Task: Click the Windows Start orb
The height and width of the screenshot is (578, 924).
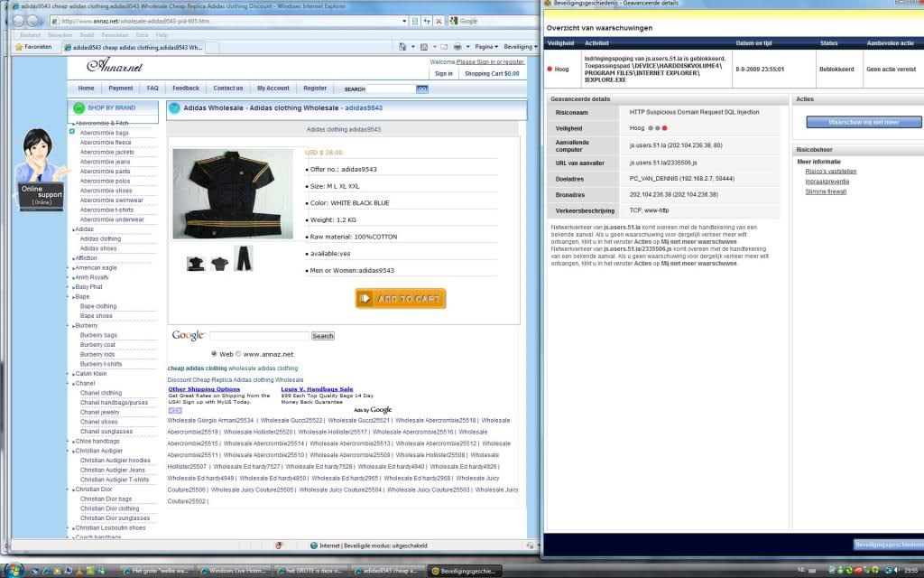Action: [13, 570]
